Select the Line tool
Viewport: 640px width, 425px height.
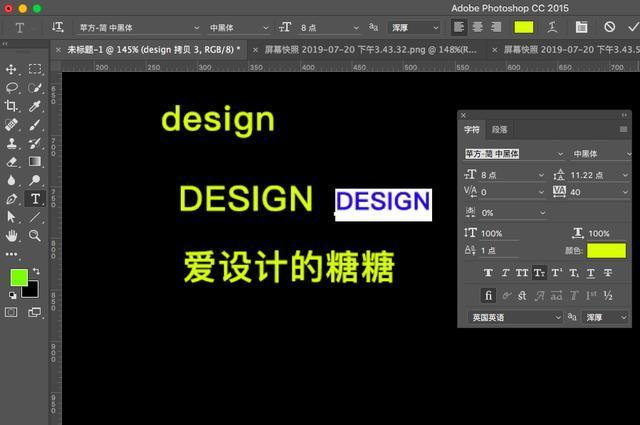[35, 217]
